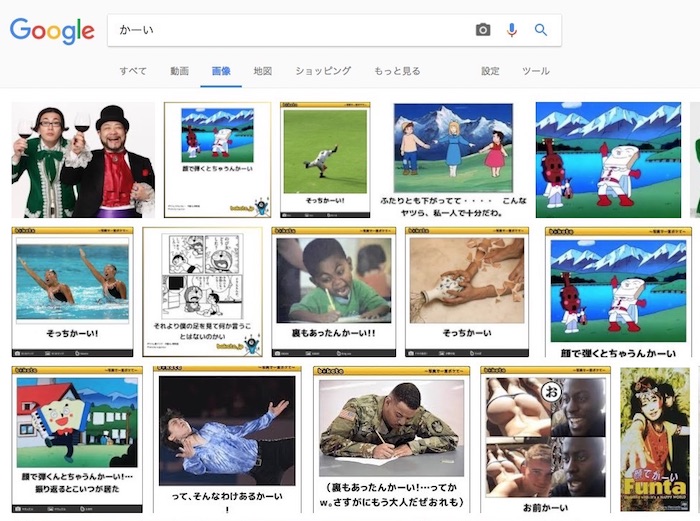
Task: Click the Google logo
Action: click(x=52, y=31)
